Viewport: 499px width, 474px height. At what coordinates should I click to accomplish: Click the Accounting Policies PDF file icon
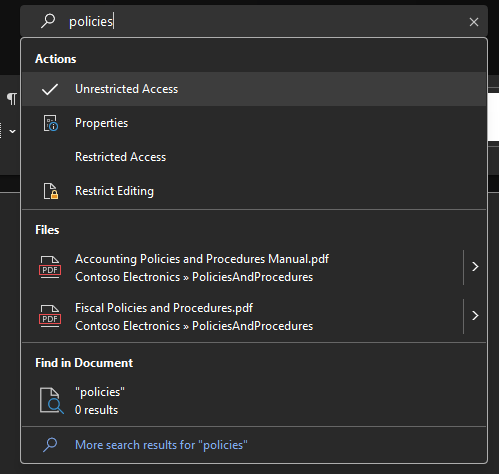click(x=50, y=267)
